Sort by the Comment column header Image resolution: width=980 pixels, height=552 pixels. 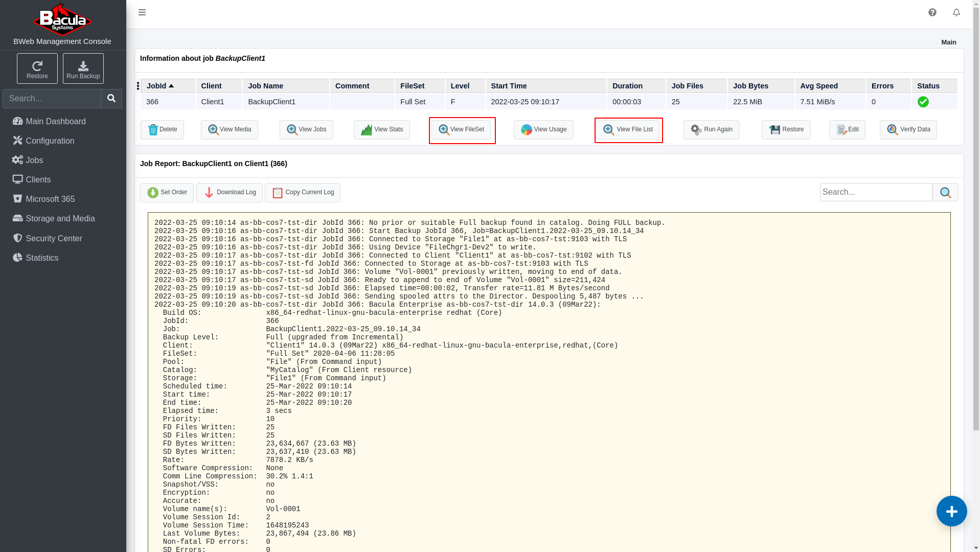click(x=362, y=86)
